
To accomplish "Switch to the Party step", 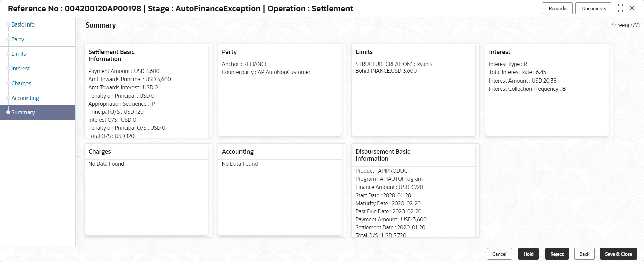I will point(18,40).
